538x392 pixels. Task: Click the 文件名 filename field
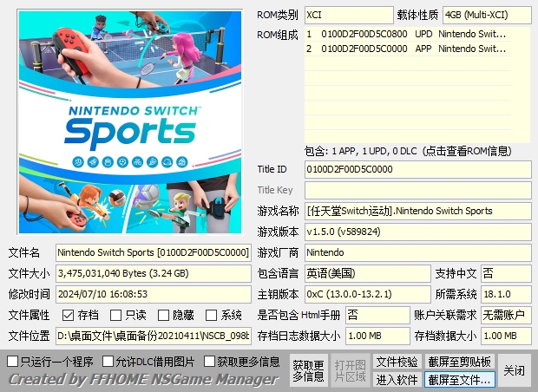(x=154, y=252)
